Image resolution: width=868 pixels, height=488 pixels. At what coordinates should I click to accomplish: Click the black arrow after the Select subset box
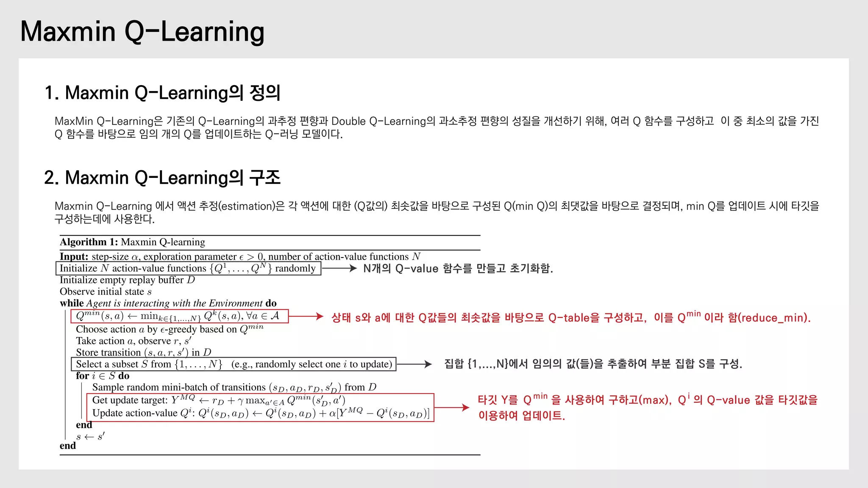[414, 364]
